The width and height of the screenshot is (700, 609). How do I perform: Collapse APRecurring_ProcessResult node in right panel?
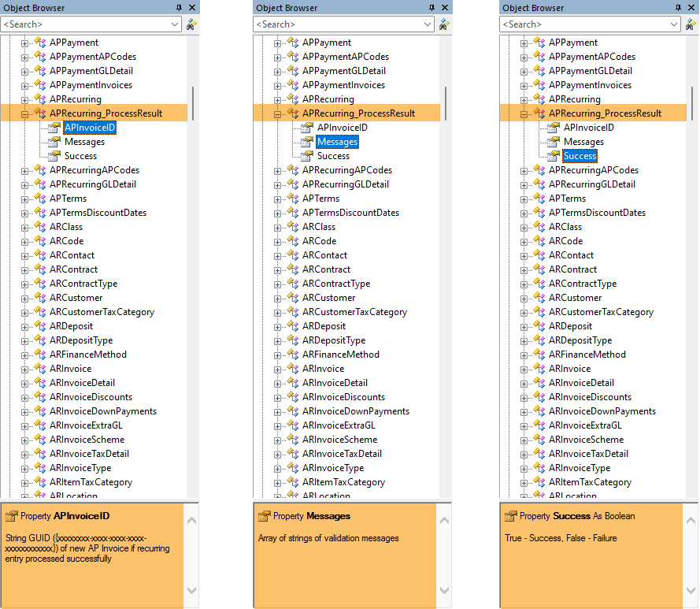pos(524,114)
